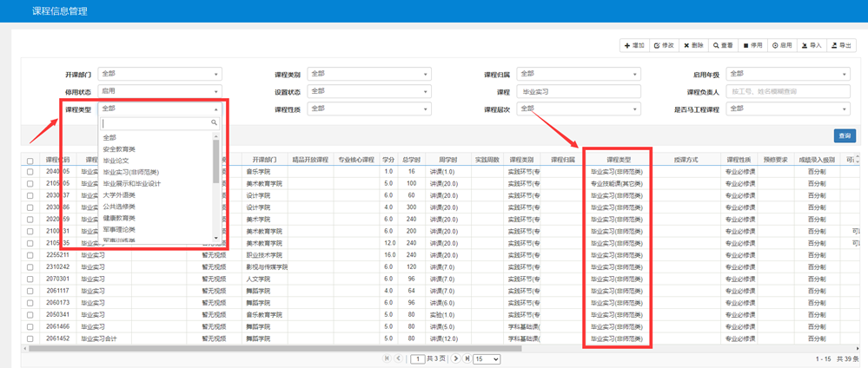The width and height of the screenshot is (868, 368).
Task: Click the 启用 (enable) toolbar button
Action: (x=782, y=45)
